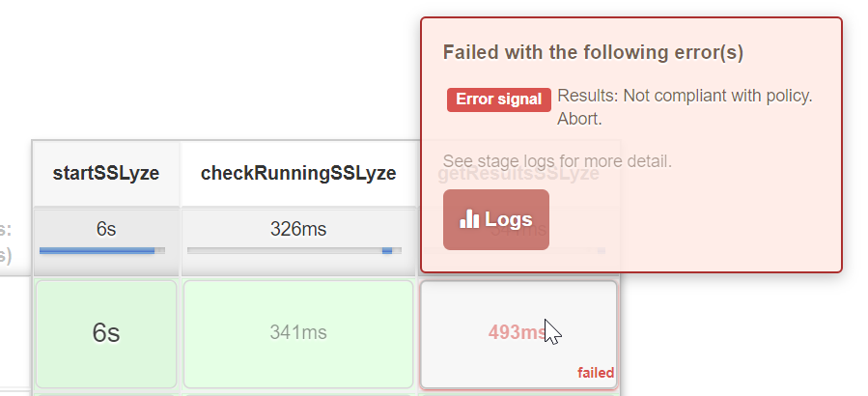The image size is (868, 396).
Task: Open the green 6s startSSLyze stage cell
Action: (106, 333)
